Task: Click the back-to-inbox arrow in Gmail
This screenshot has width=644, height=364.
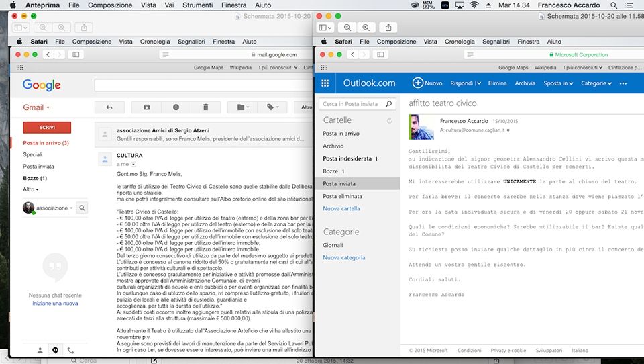Action: [x=109, y=107]
